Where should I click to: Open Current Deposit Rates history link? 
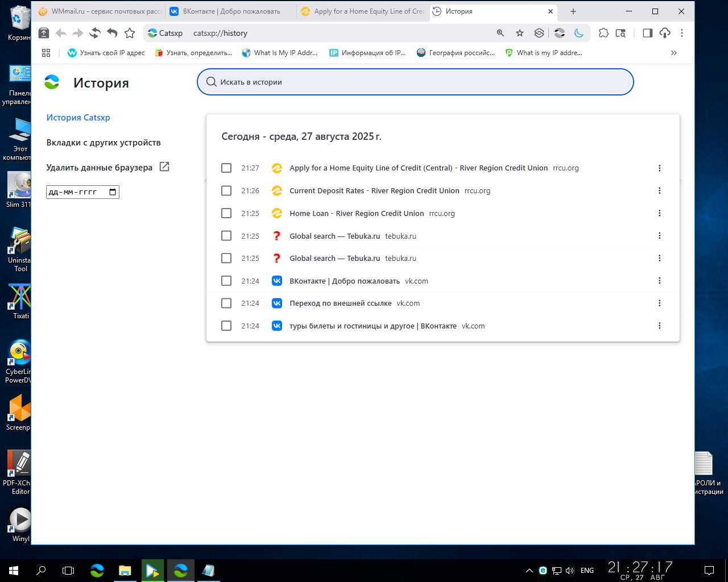pos(374,190)
